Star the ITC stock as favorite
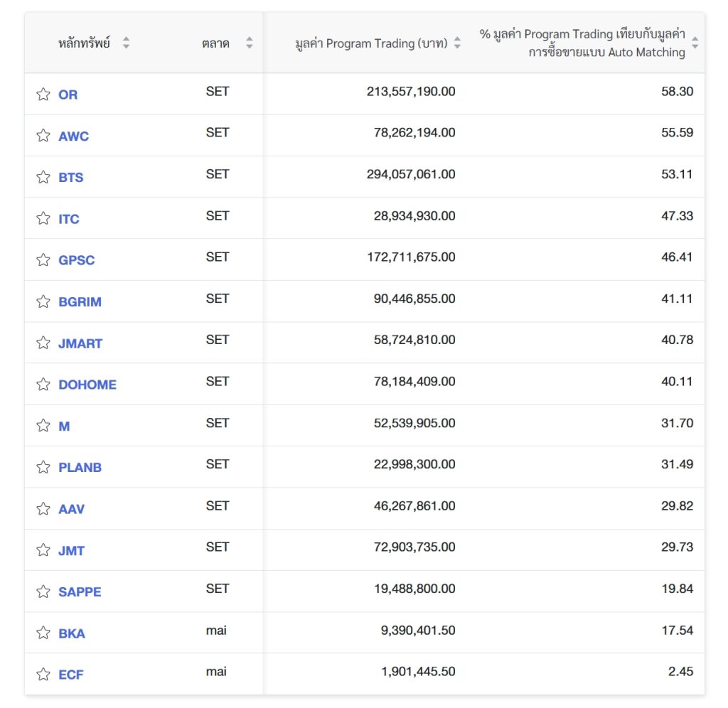 [x=43, y=218]
